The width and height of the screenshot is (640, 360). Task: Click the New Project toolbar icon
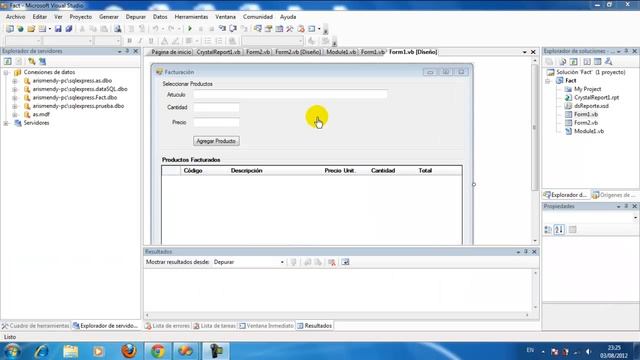point(10,29)
